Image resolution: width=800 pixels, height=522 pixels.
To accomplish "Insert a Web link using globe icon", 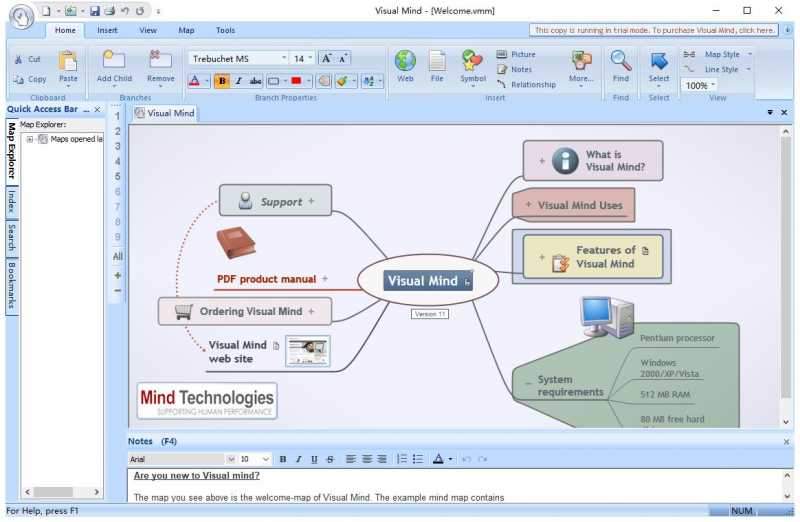I will pos(405,61).
